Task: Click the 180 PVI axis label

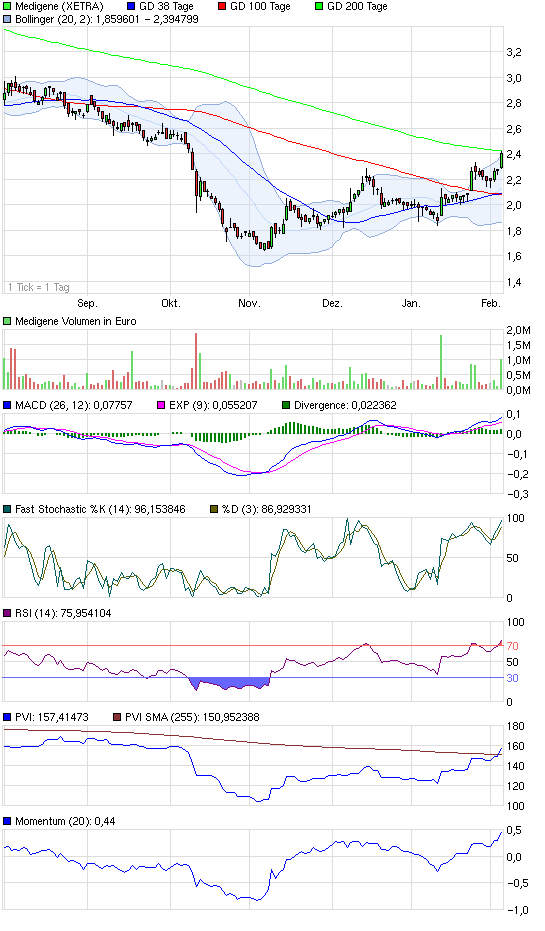Action: click(x=515, y=727)
